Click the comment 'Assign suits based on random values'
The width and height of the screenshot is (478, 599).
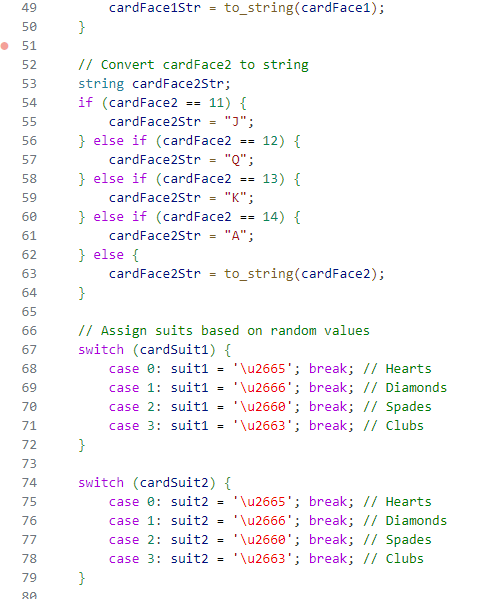point(224,331)
